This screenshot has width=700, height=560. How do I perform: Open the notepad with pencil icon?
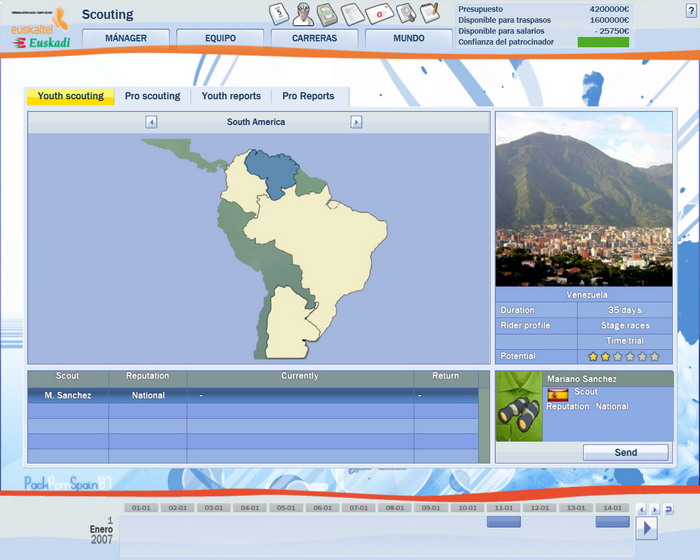(x=430, y=13)
